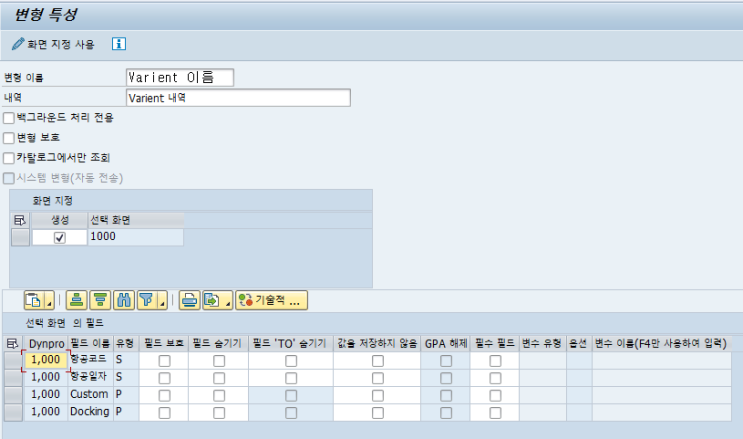The height and width of the screenshot is (439, 743).
Task: Click the GPA 해제 column header
Action: click(x=445, y=343)
